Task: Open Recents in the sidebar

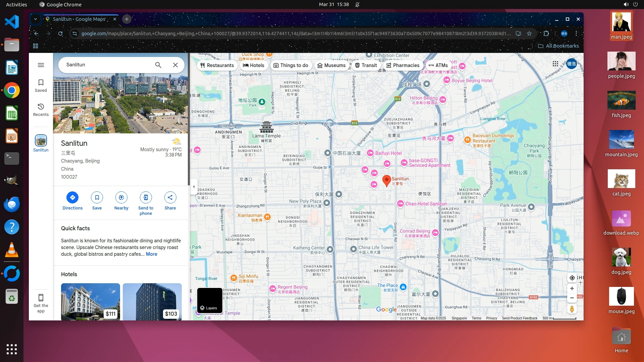Action: [41, 110]
